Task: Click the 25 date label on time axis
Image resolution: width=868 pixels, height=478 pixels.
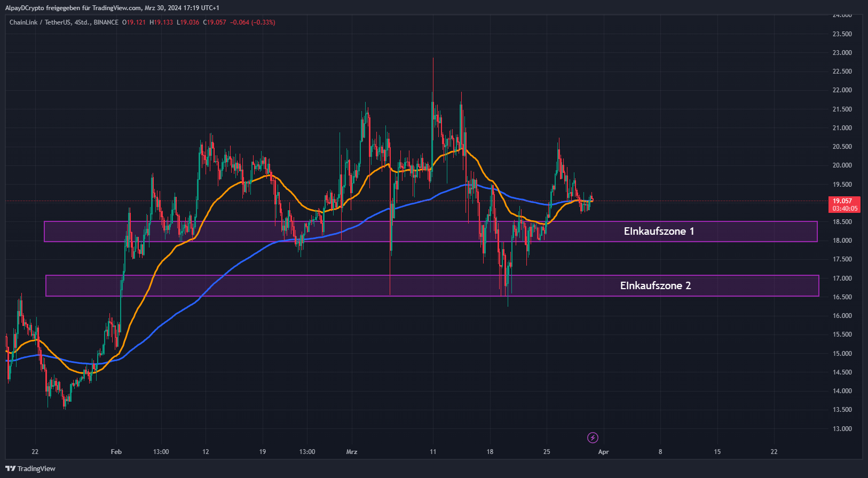Action: (547, 452)
